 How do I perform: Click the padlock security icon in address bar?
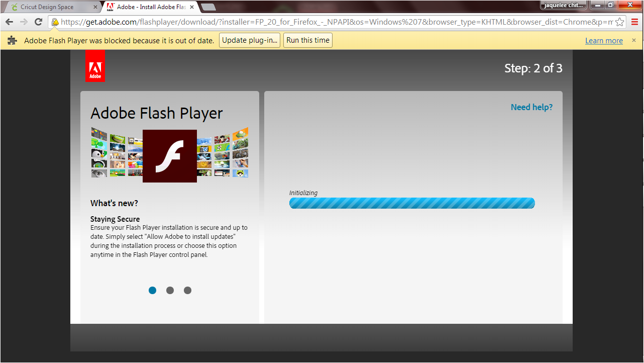[55, 22]
